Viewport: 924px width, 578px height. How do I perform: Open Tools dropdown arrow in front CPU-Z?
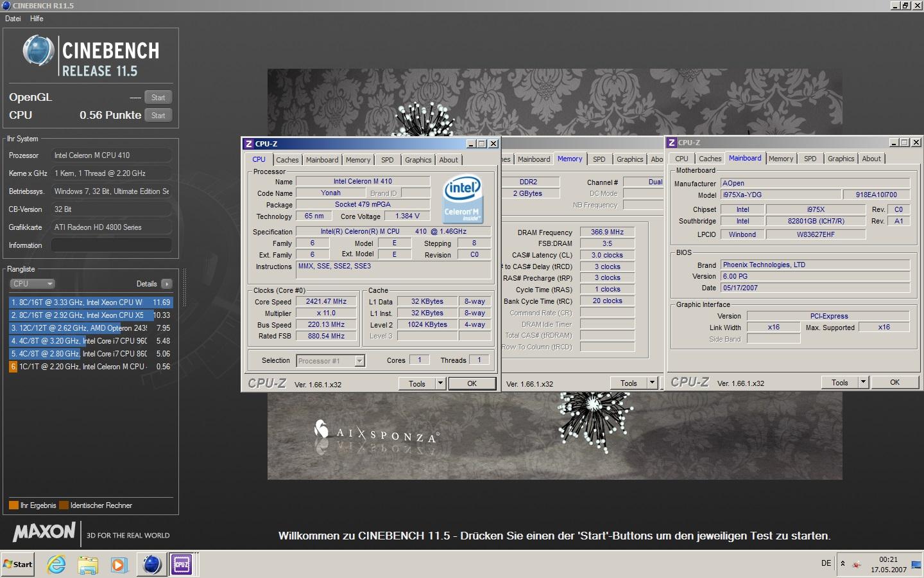[x=440, y=383]
